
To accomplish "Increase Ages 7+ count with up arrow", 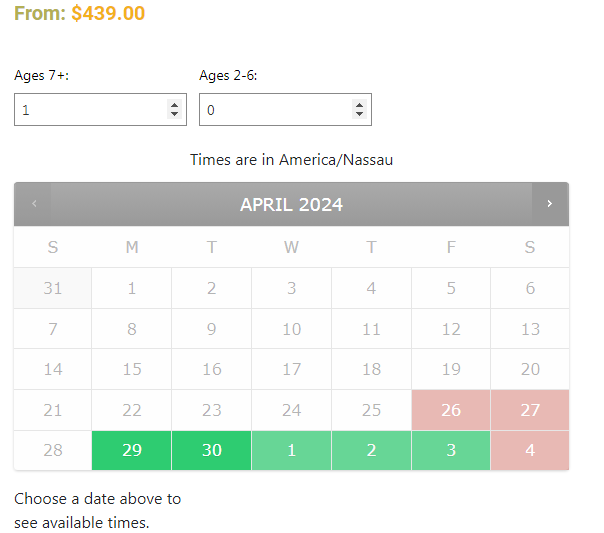I will pos(174,105).
